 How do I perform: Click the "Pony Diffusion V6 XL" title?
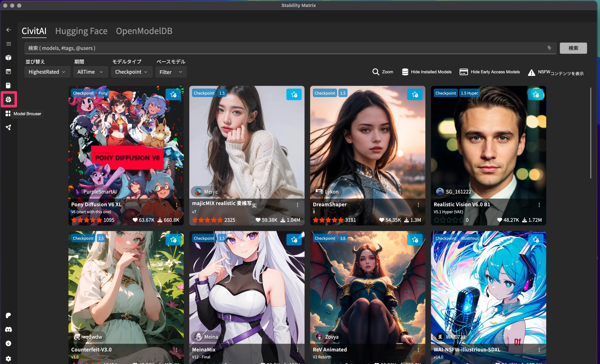click(x=96, y=204)
